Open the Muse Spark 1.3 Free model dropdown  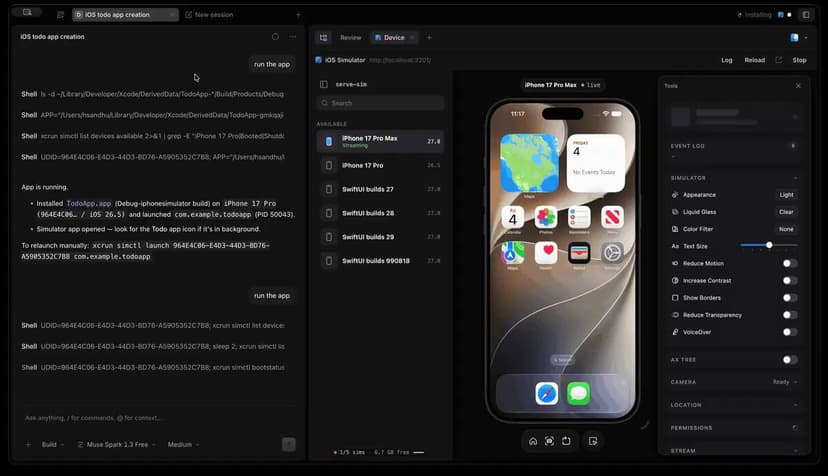[117, 445]
